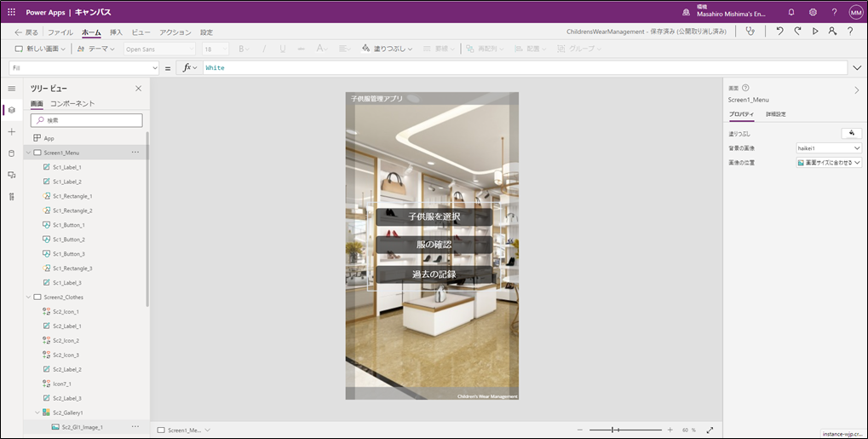Open fill color picker in properties
The width and height of the screenshot is (868, 439).
(852, 133)
